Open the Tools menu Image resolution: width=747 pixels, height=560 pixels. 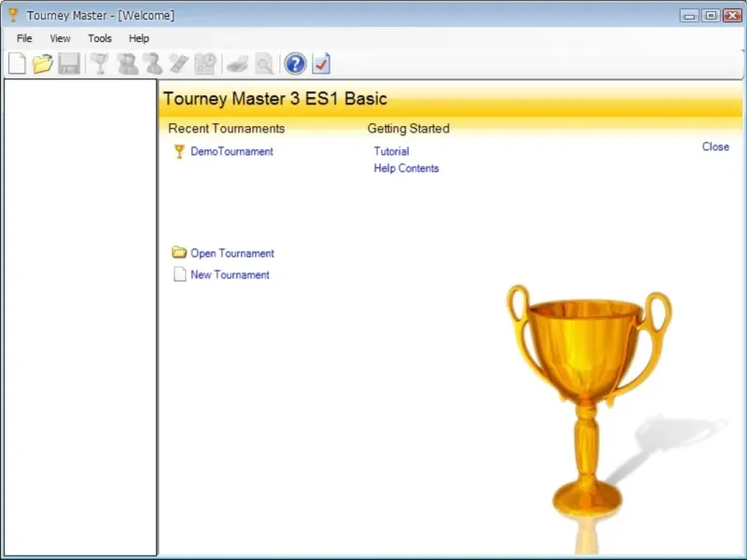pyautogui.click(x=100, y=38)
